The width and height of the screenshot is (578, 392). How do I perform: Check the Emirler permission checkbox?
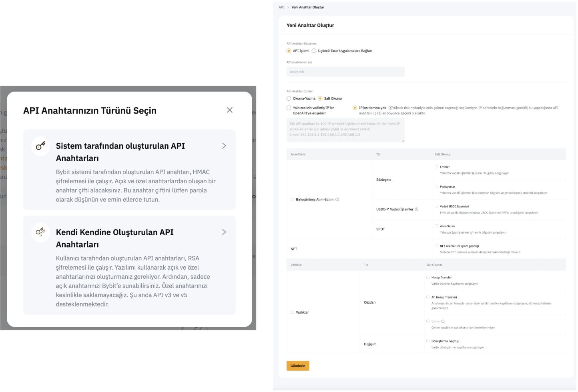pyautogui.click(x=436, y=167)
